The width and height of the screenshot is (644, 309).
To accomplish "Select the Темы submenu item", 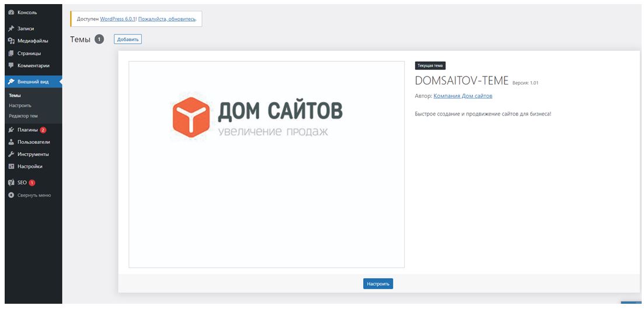I will (15, 96).
